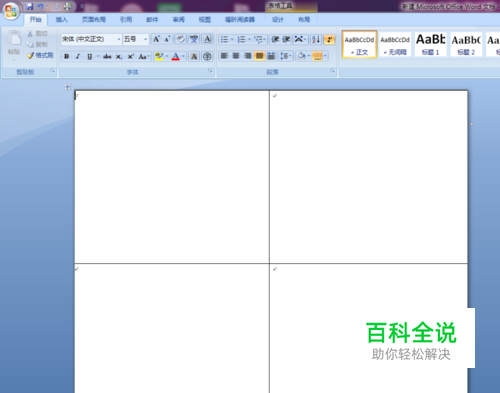Open the underline style dropdown arrow
Viewport: 500px width, 393px height.
98,56
